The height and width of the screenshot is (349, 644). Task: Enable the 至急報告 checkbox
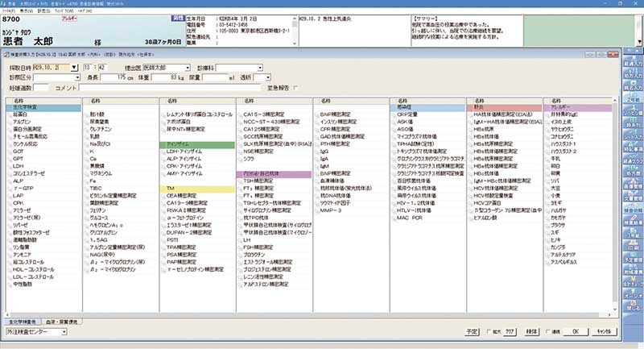point(296,87)
